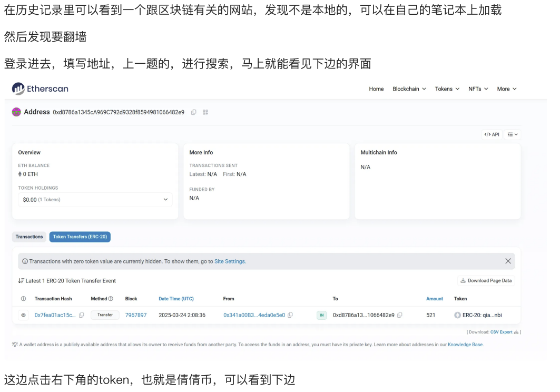Viewport: 560px width, 392px height.
Task: Toggle the eye preview for the transaction
Action: point(23,315)
